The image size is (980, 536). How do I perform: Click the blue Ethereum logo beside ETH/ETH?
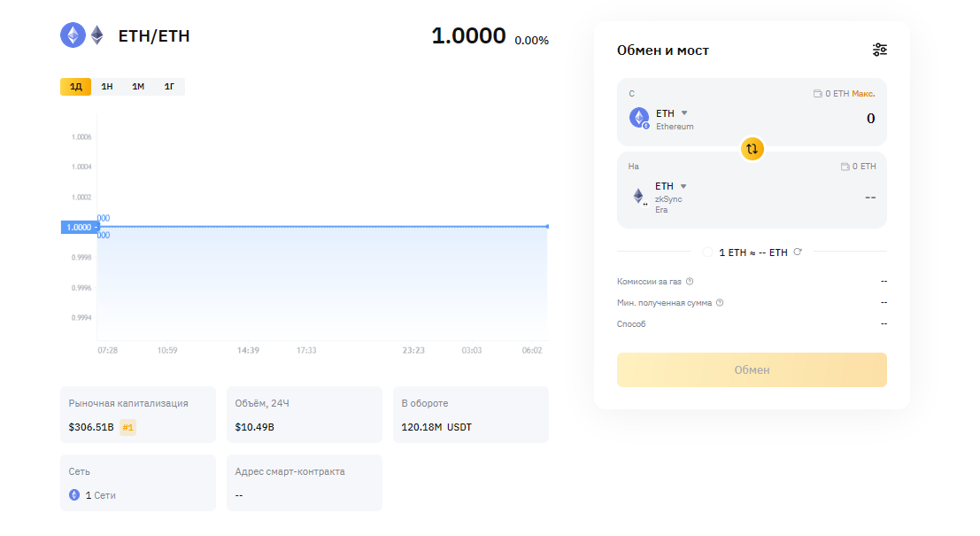[73, 35]
